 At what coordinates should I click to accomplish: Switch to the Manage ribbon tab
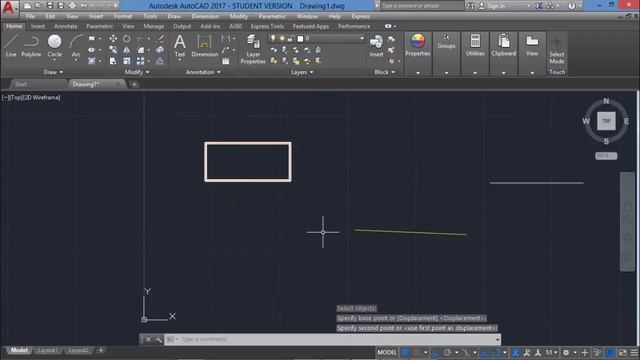click(153, 26)
